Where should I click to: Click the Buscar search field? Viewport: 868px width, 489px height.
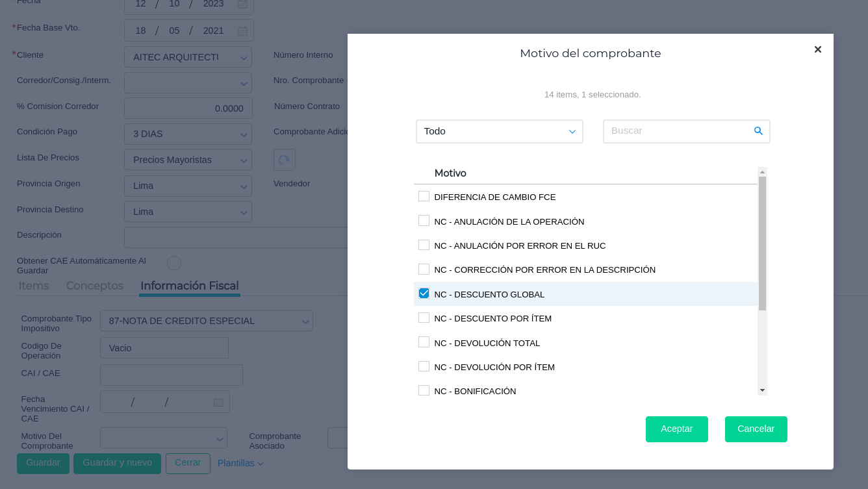(678, 131)
